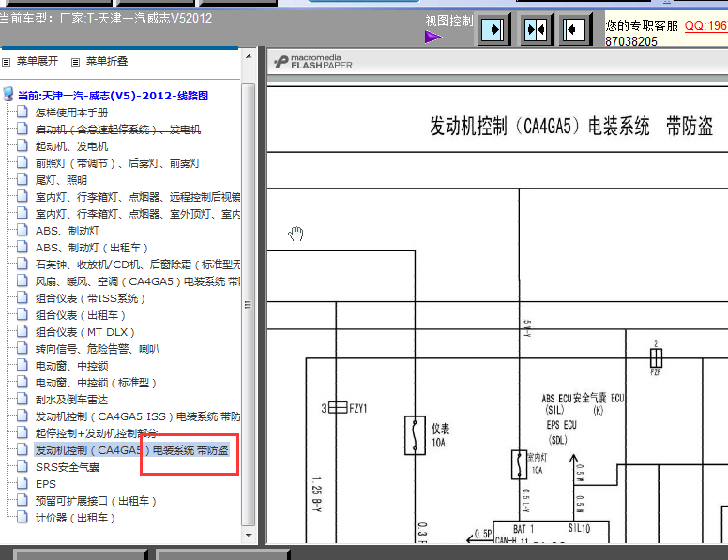Screen dimensions: 728x560
Task: Click the FZY1 connector symbol
Action: (338, 408)
